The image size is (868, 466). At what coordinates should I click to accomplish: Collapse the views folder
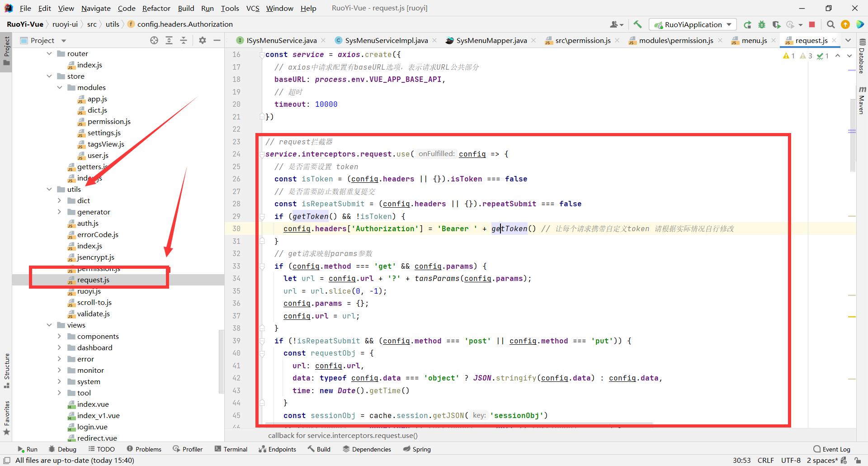49,325
